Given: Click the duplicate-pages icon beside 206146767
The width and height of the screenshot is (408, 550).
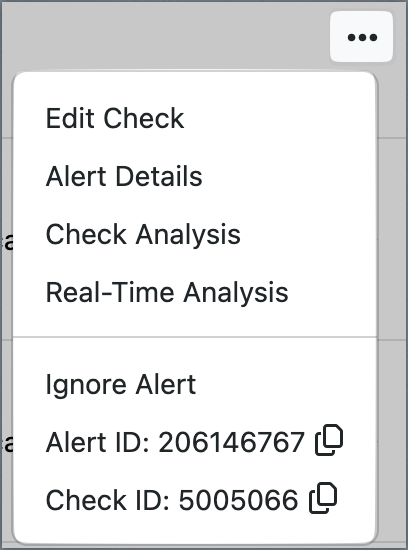Looking at the screenshot, I should tap(329, 440).
